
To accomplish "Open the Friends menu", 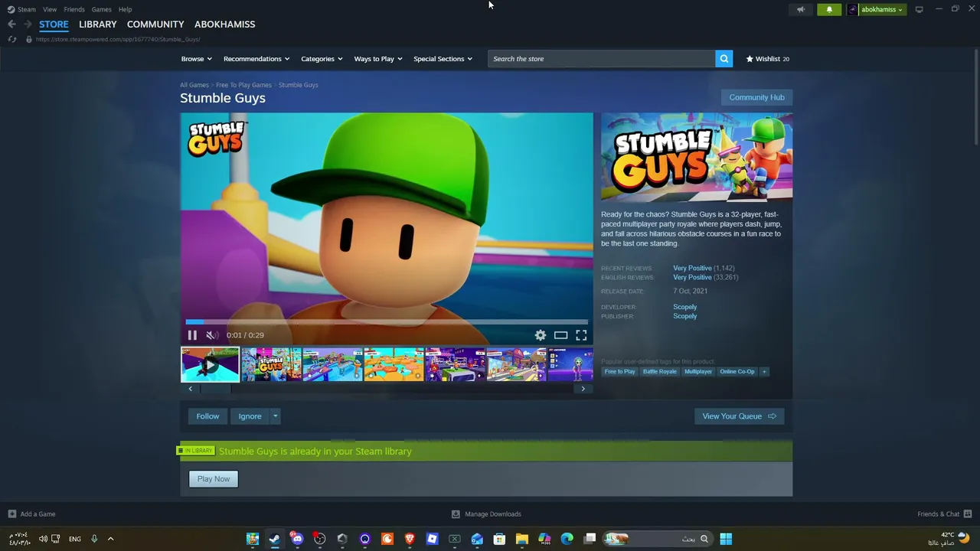I will [74, 9].
